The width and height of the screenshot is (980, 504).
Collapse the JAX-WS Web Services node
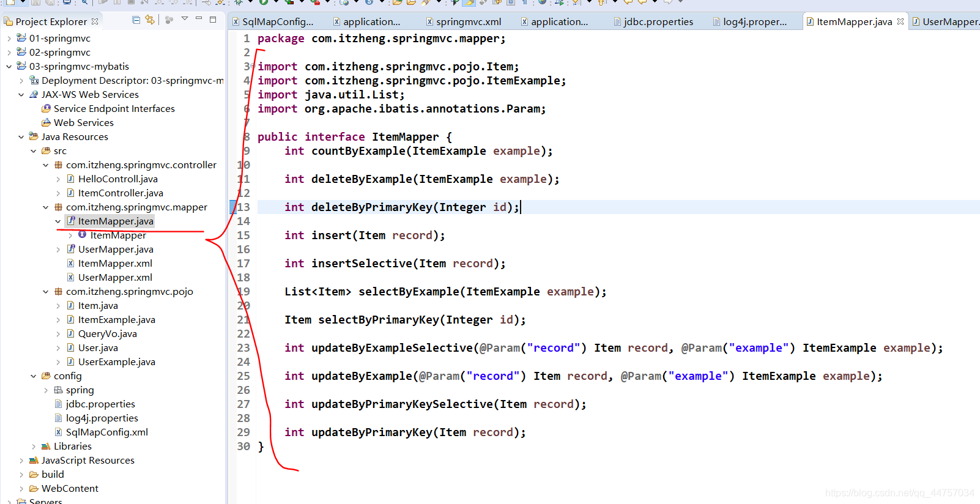[21, 94]
